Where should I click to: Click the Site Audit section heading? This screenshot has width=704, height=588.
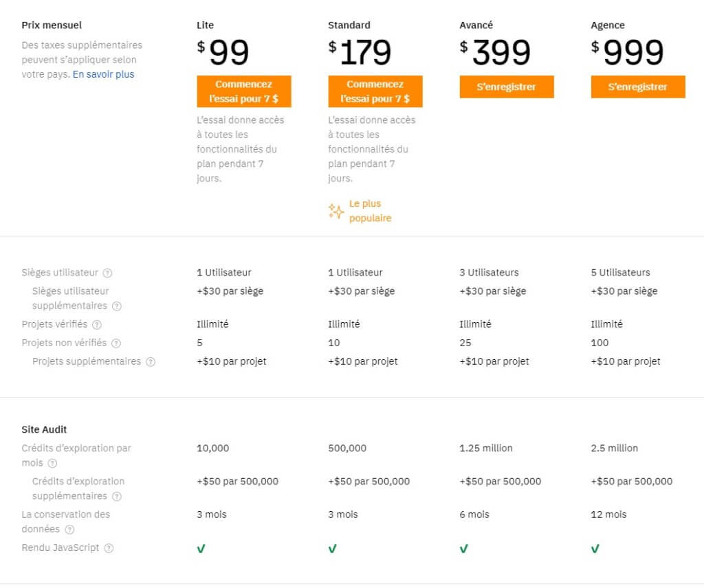click(x=45, y=430)
